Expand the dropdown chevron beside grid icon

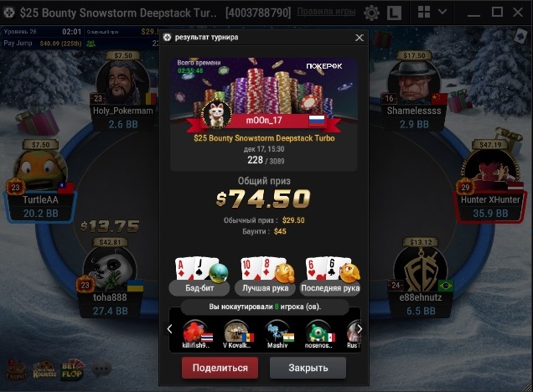(x=442, y=12)
